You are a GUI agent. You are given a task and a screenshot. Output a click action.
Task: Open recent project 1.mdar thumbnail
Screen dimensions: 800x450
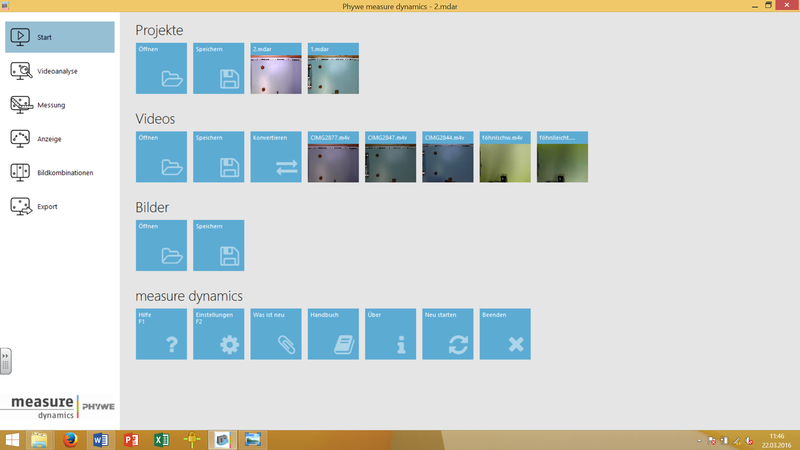click(333, 69)
